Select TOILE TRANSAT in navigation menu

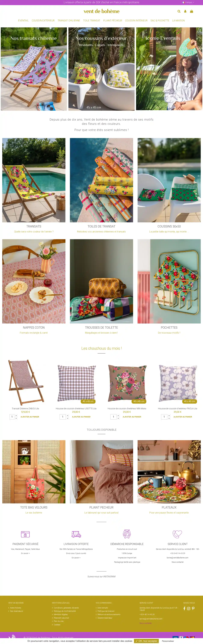(x=92, y=20)
